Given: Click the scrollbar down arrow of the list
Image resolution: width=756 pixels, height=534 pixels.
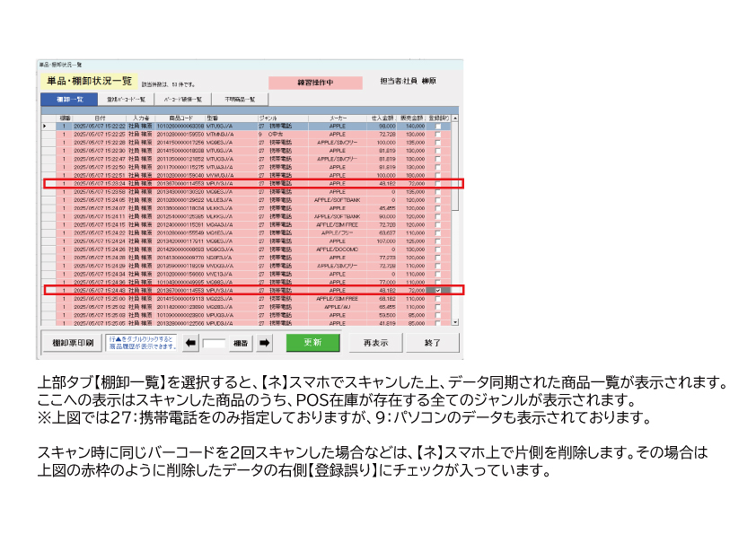Looking at the screenshot, I should pyautogui.click(x=455, y=320).
